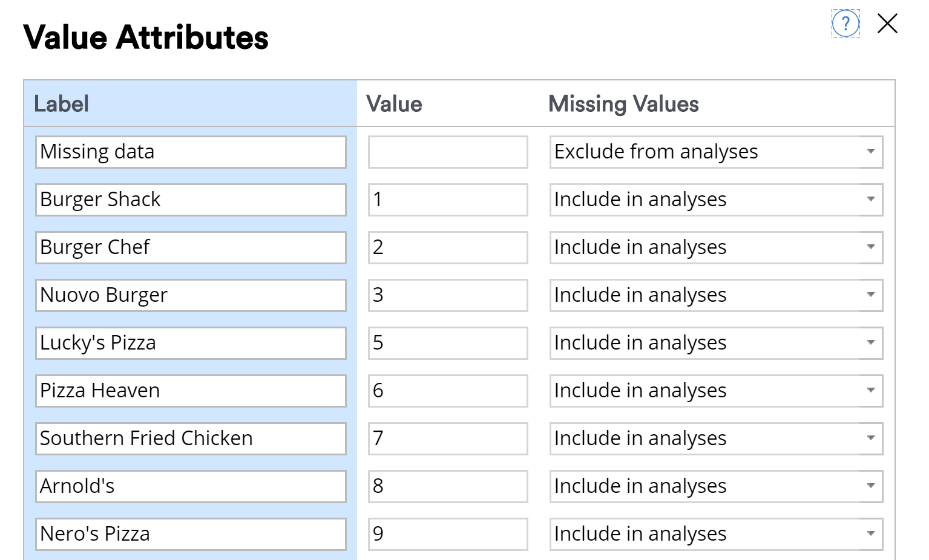The height and width of the screenshot is (560, 929).
Task: Click the Burger Shack label field
Action: pyautogui.click(x=190, y=200)
